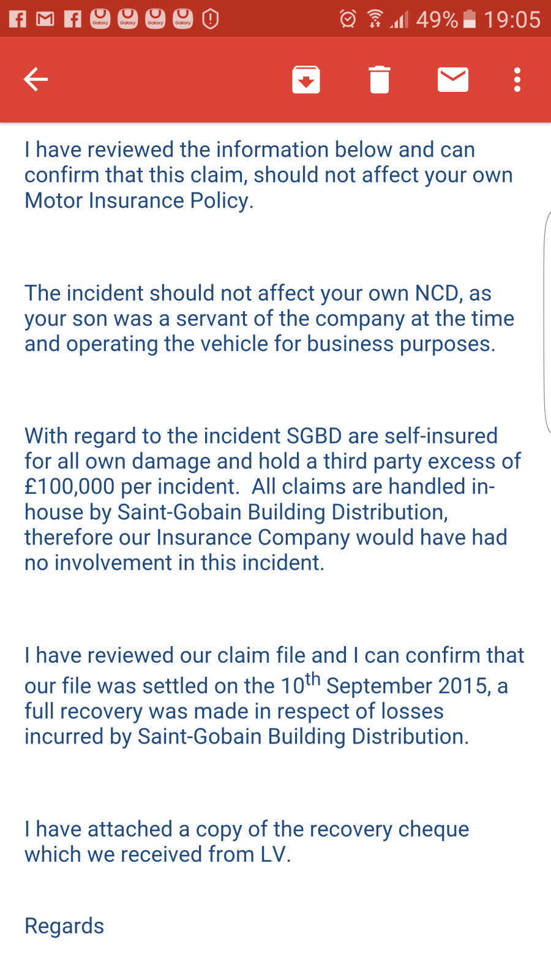Image resolution: width=551 pixels, height=980 pixels.
Task: Tap the edge panel handle on right side
Action: point(547,322)
